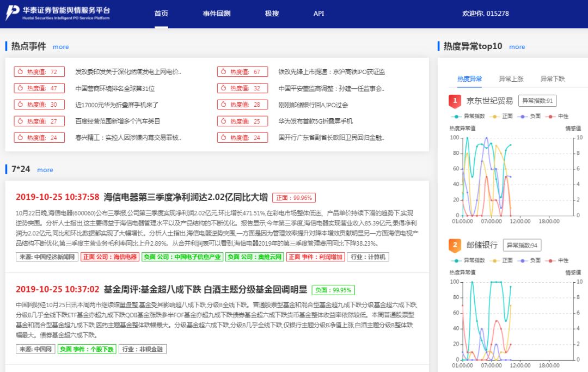Open more link beside 热点事件

61,47
